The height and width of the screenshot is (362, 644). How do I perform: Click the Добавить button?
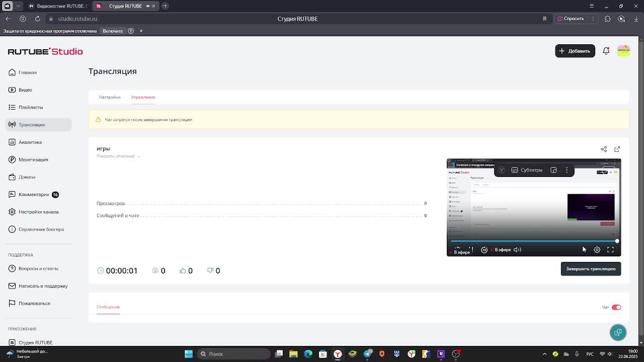575,51
